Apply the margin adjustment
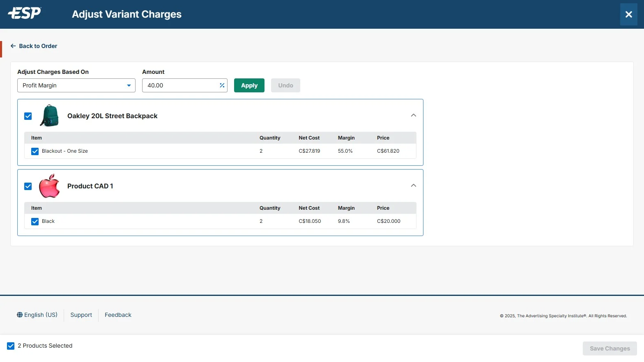Screen dimensions: 644x362 pyautogui.click(x=249, y=85)
